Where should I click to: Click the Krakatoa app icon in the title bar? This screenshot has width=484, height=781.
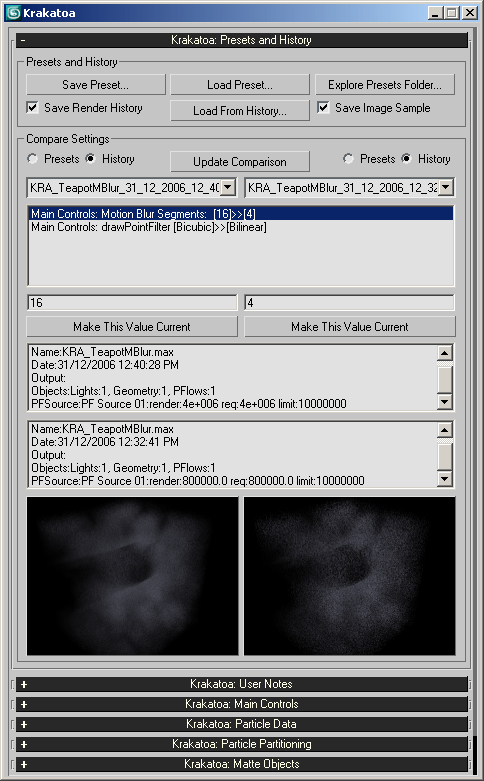(x=13, y=13)
